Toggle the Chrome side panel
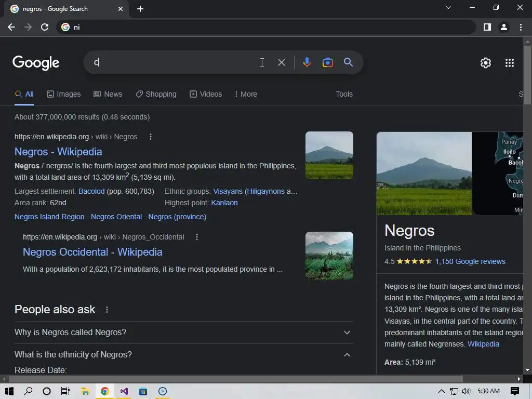 tap(487, 27)
